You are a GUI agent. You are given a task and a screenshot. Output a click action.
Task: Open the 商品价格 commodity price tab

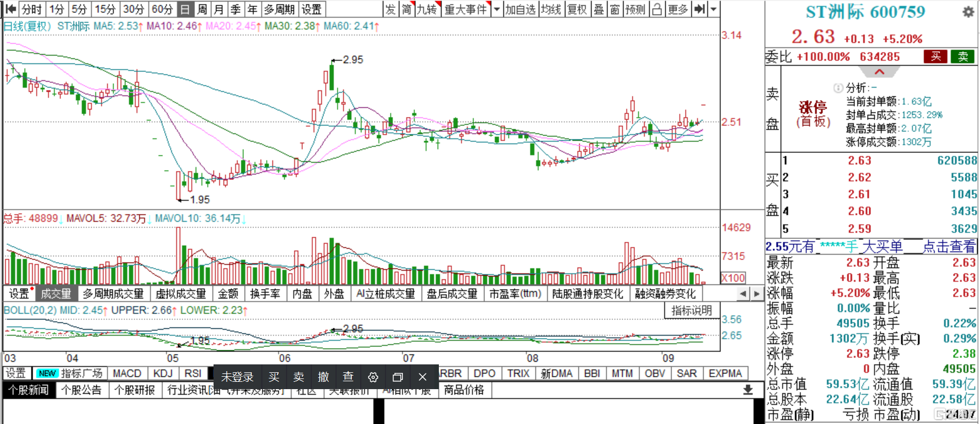click(464, 390)
